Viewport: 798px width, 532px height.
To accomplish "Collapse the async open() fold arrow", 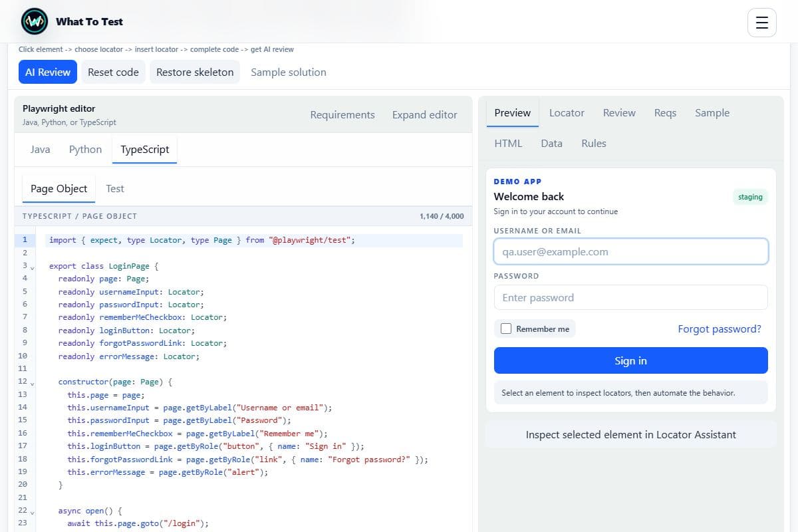I will [x=33, y=512].
